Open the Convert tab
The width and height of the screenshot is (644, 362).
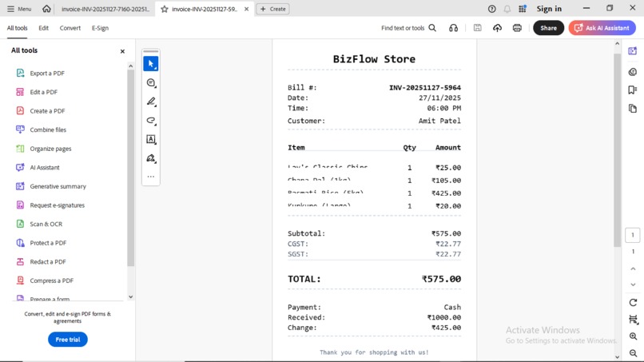pyautogui.click(x=70, y=28)
